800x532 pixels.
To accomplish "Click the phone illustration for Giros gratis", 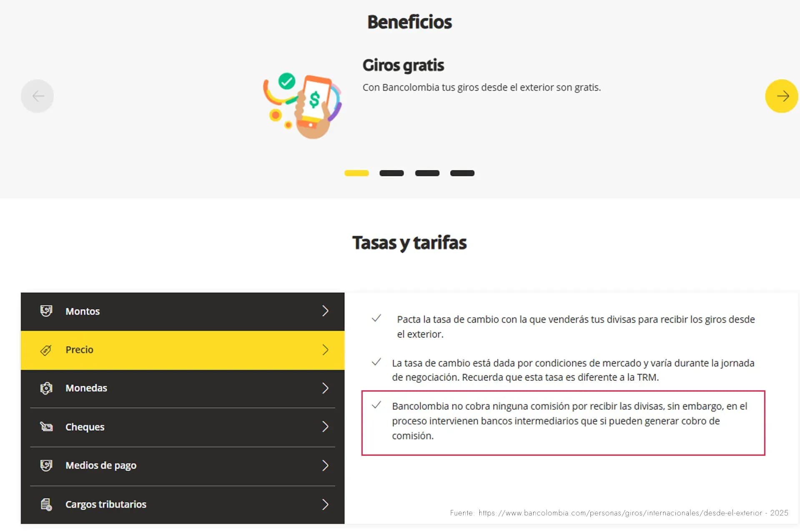I will [x=303, y=106].
